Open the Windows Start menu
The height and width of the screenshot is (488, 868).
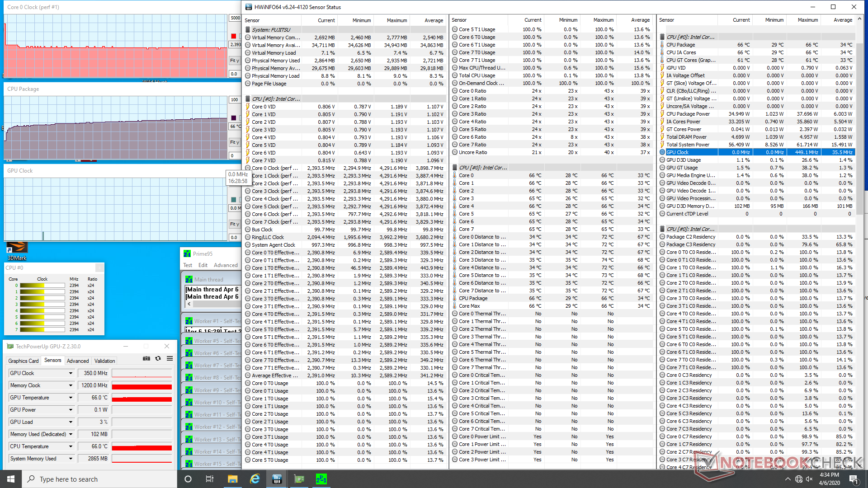coord(11,479)
